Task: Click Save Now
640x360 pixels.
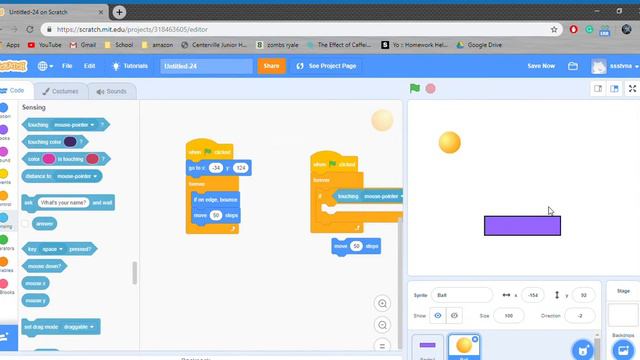Action: (541, 66)
